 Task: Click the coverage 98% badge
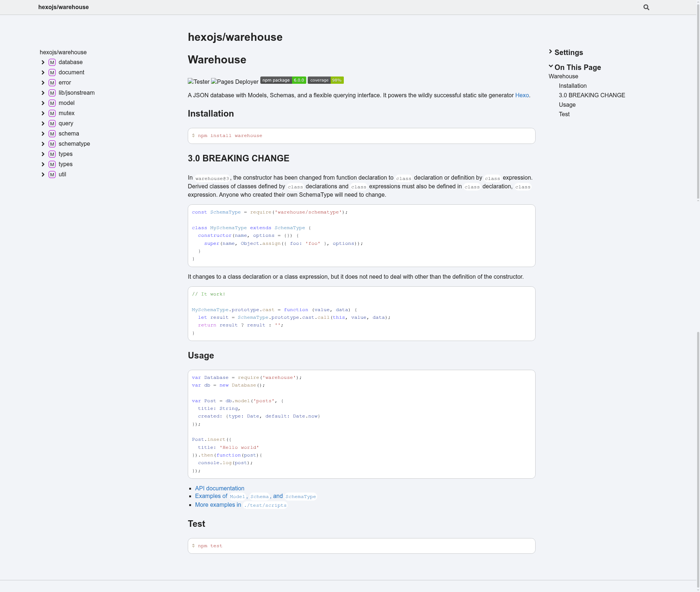tap(326, 80)
